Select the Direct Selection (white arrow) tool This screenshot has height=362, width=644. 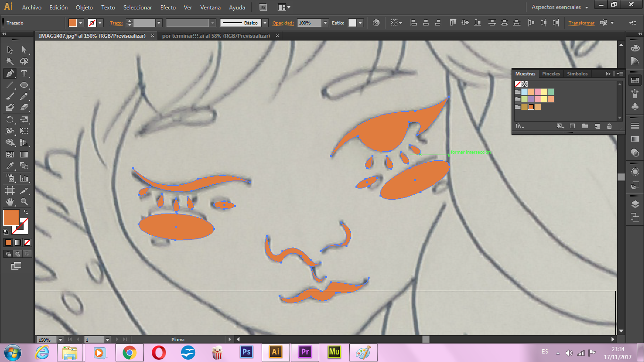24,50
